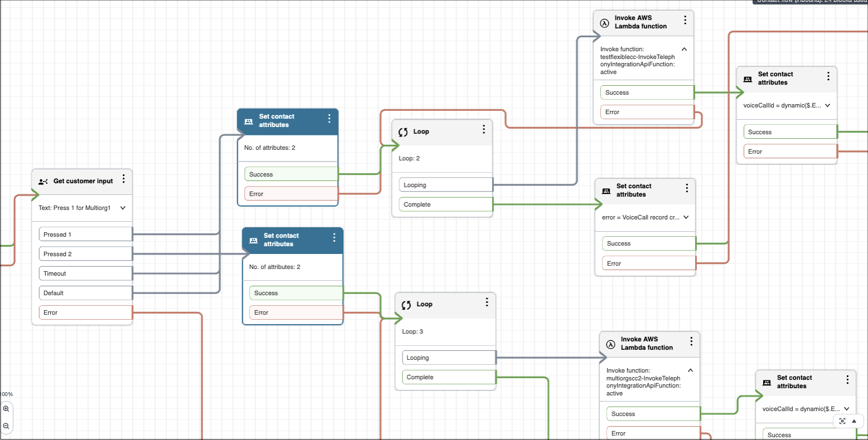This screenshot has width=868, height=440.
Task: Click Error branch of blue block feeding Loop: 2
Action: [291, 194]
